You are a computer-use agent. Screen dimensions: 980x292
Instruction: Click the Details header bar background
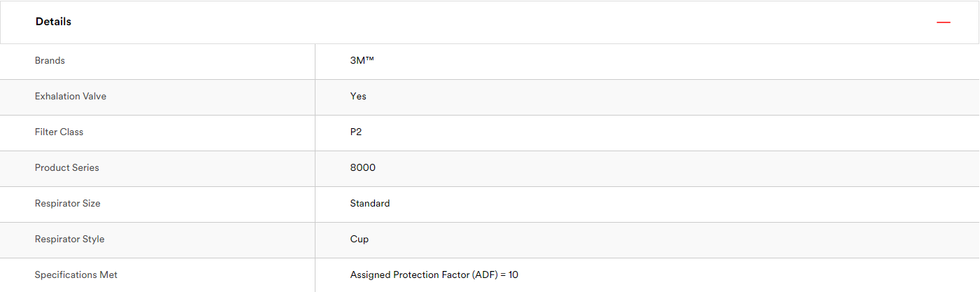coord(490,22)
